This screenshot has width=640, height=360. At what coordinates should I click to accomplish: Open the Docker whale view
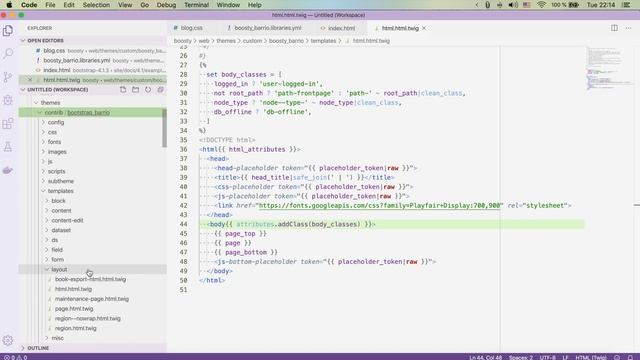coord(8,170)
